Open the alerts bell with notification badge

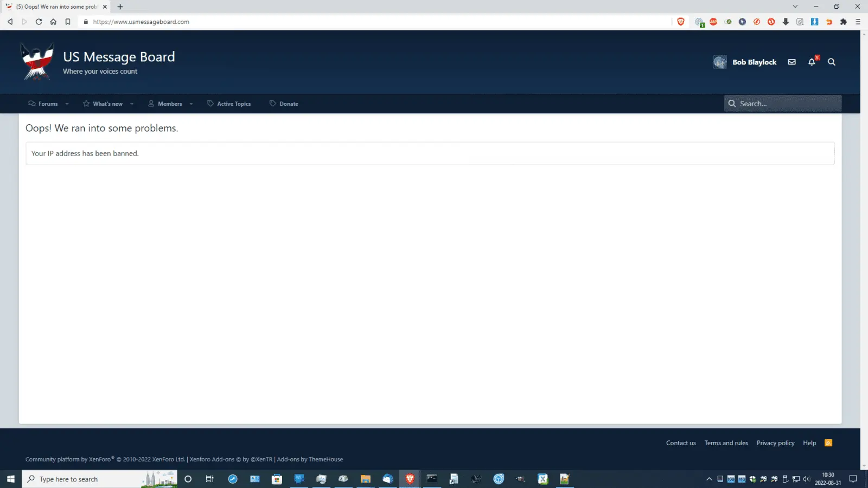pyautogui.click(x=812, y=61)
